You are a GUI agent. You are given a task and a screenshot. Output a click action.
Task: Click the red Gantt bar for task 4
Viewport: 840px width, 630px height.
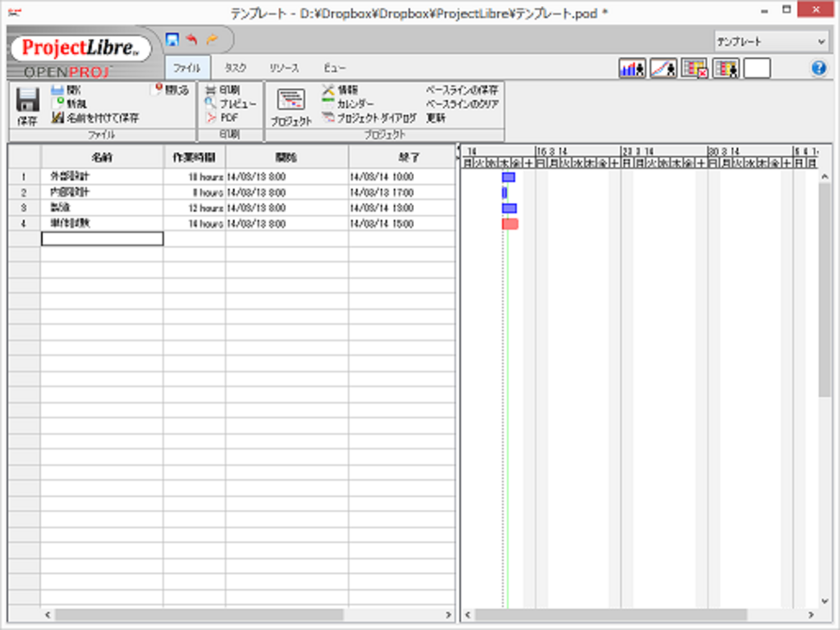pyautogui.click(x=510, y=224)
